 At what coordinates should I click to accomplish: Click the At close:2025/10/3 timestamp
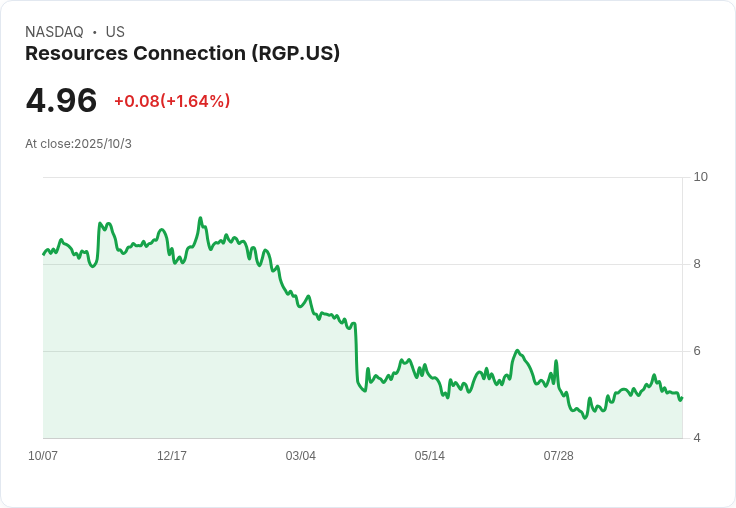click(78, 144)
